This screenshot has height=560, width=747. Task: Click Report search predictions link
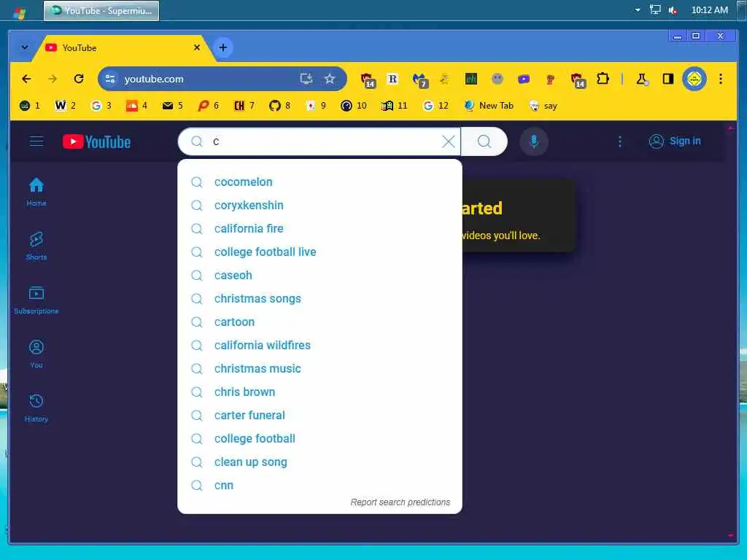(400, 502)
